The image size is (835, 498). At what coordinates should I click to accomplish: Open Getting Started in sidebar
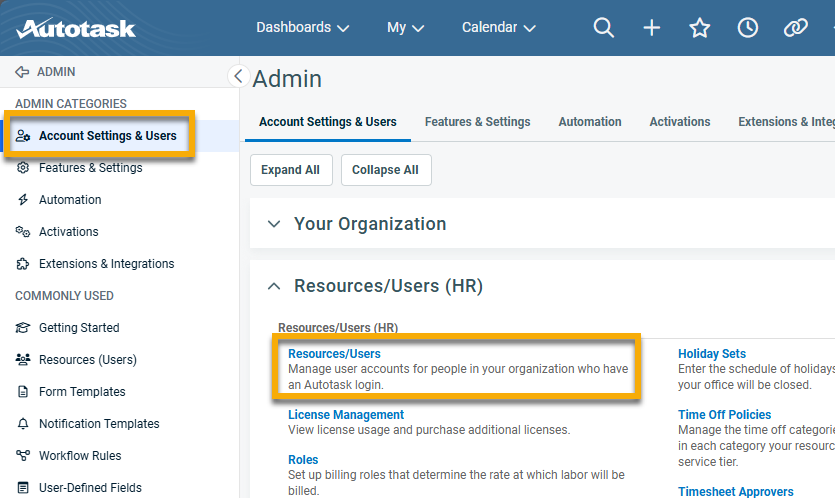point(79,328)
